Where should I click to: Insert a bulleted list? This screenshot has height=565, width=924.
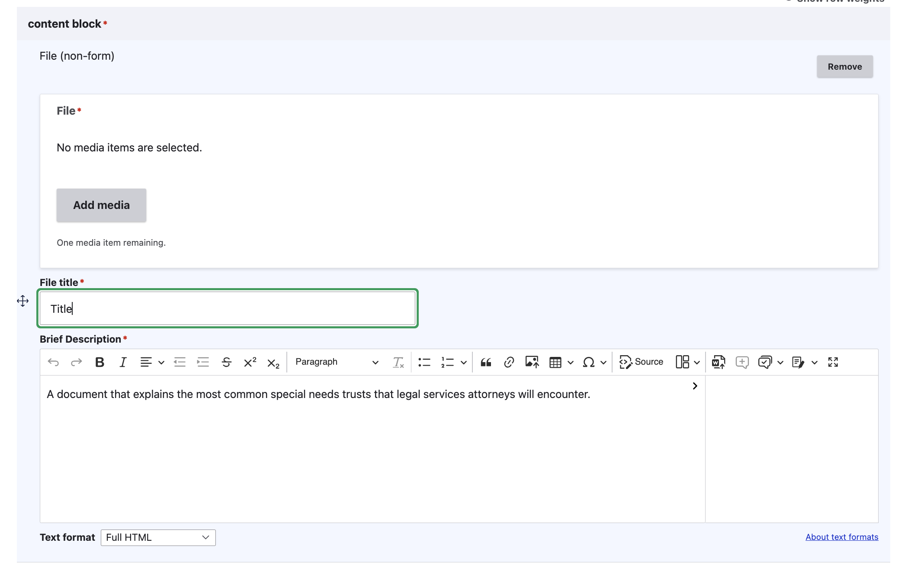pyautogui.click(x=424, y=362)
